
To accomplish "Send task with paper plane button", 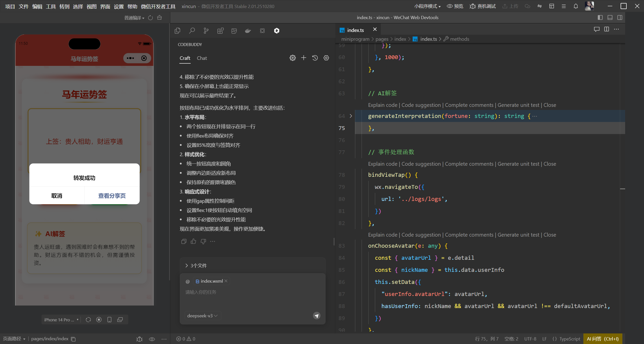I will (x=316, y=316).
